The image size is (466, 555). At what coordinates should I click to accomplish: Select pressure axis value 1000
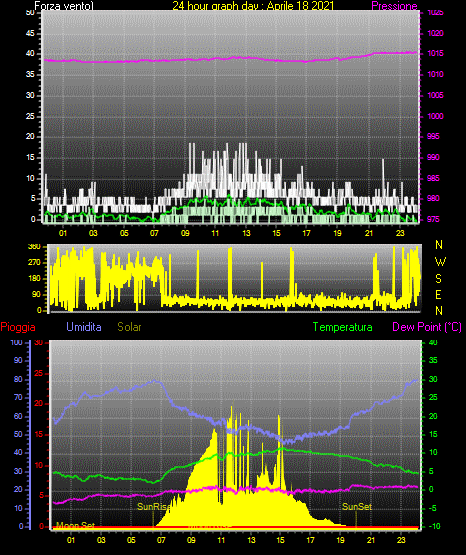[435, 116]
